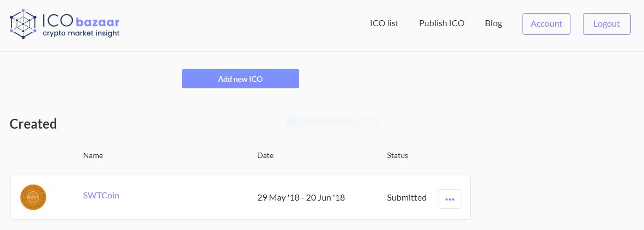Open the Blog navigation item
Image resolution: width=644 pixels, height=230 pixels.
point(493,23)
